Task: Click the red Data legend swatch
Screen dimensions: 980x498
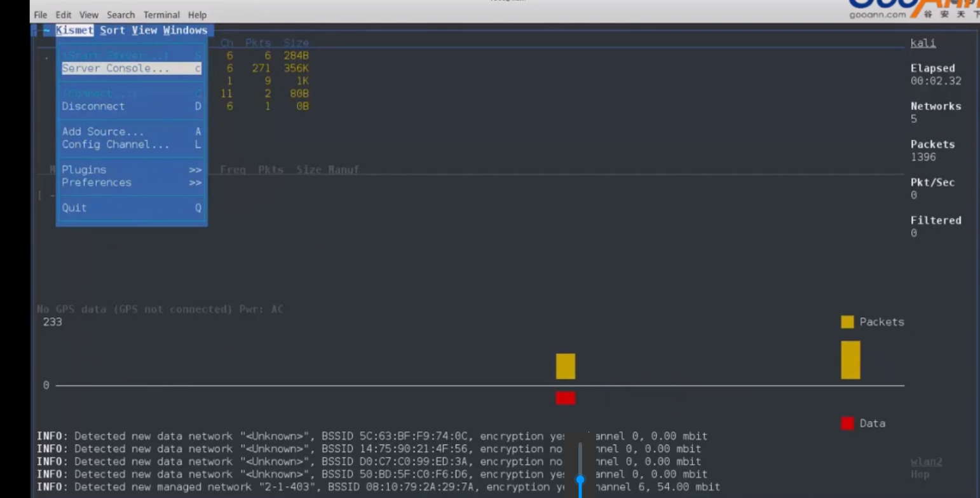Action: pos(847,424)
